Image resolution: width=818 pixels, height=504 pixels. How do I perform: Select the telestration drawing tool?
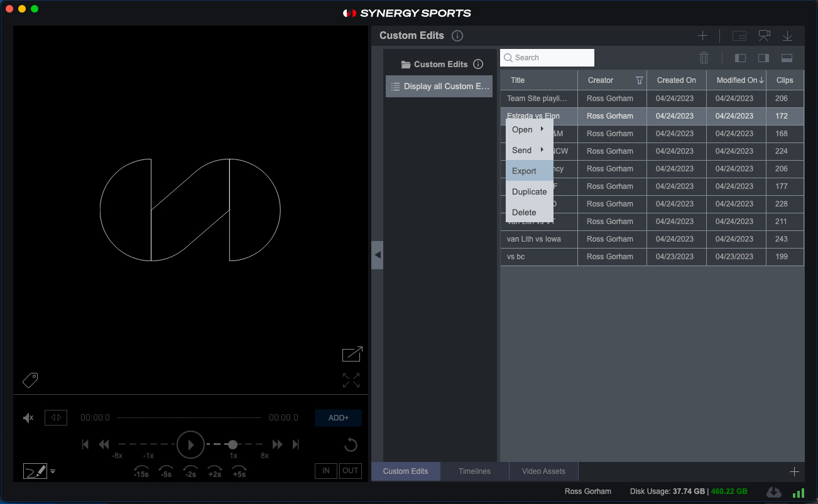point(35,471)
